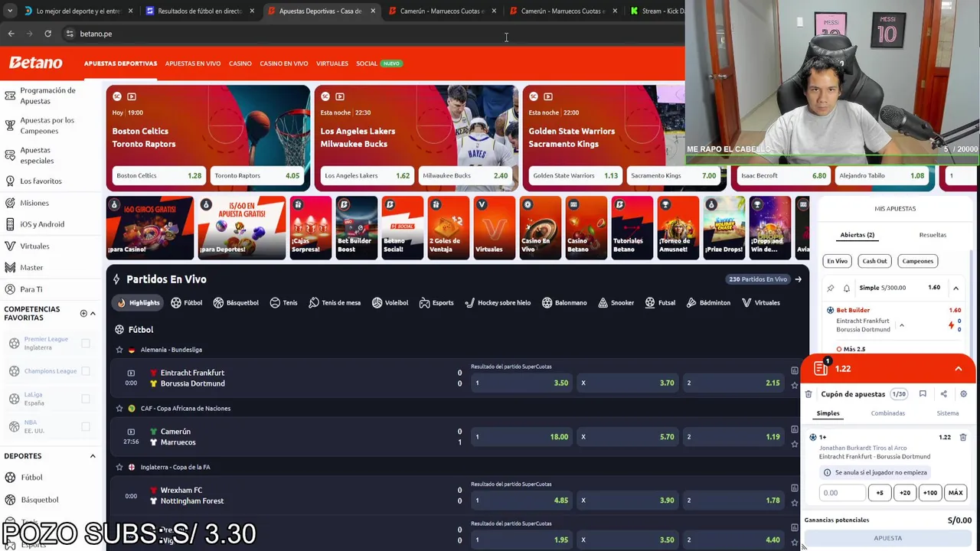Check the LaLiga España checkbox
The image size is (980, 551).
pos(86,399)
